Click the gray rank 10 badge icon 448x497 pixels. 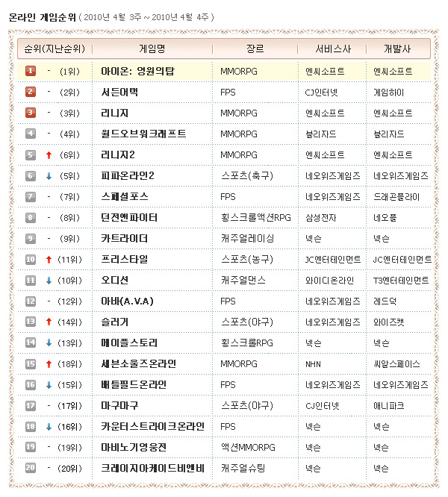tap(31, 259)
